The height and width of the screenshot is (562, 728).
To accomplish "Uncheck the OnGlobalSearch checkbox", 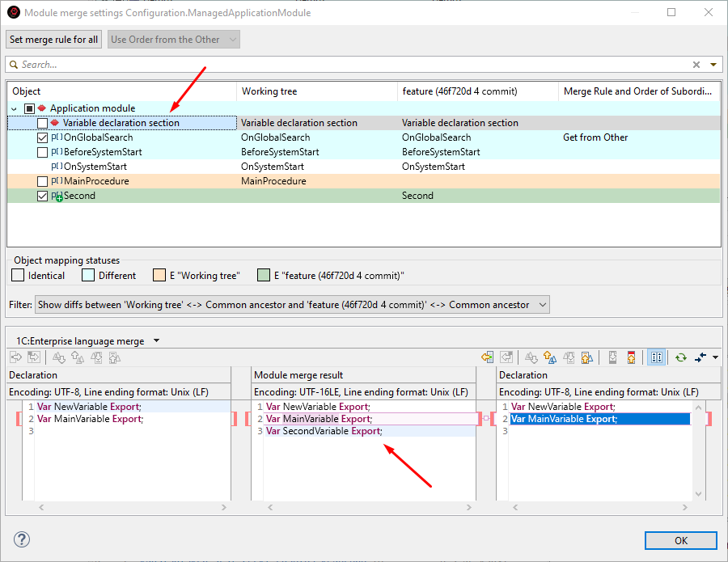I will pos(42,137).
